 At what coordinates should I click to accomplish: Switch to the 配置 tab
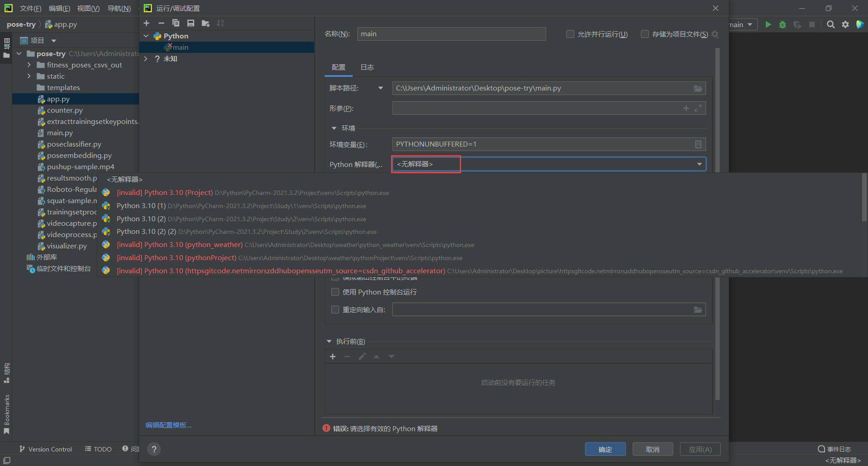click(338, 67)
